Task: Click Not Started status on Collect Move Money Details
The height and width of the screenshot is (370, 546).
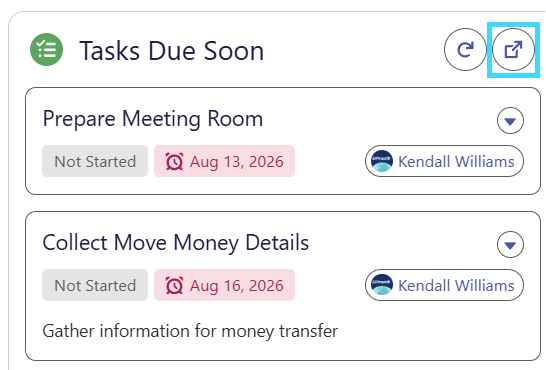Action: tap(95, 285)
